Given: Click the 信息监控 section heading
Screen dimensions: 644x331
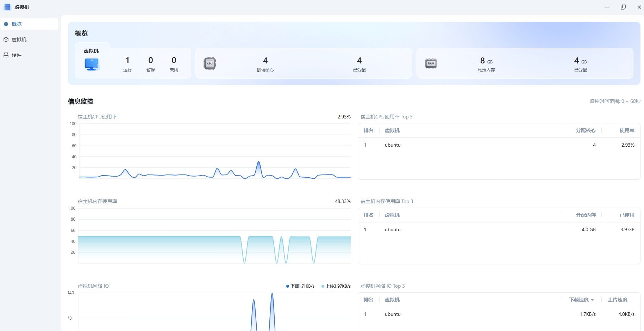Looking at the screenshot, I should (x=81, y=102).
